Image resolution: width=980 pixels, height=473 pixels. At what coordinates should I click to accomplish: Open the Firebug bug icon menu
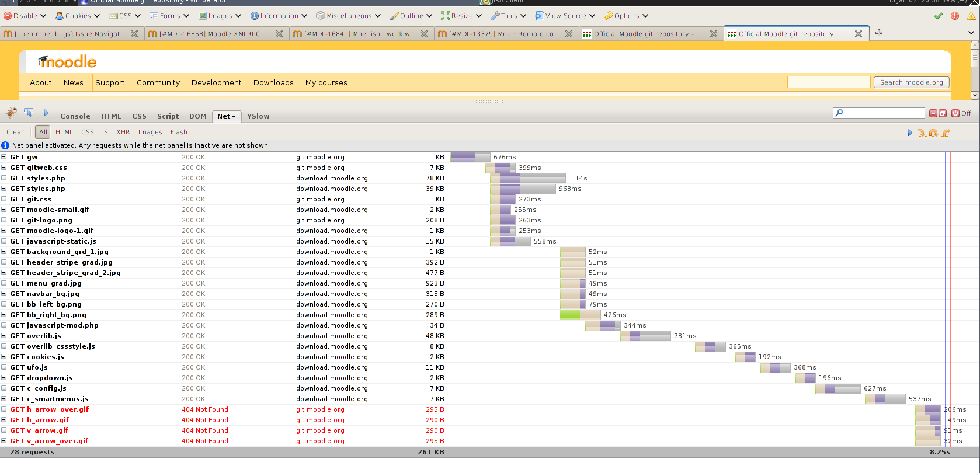(x=11, y=113)
